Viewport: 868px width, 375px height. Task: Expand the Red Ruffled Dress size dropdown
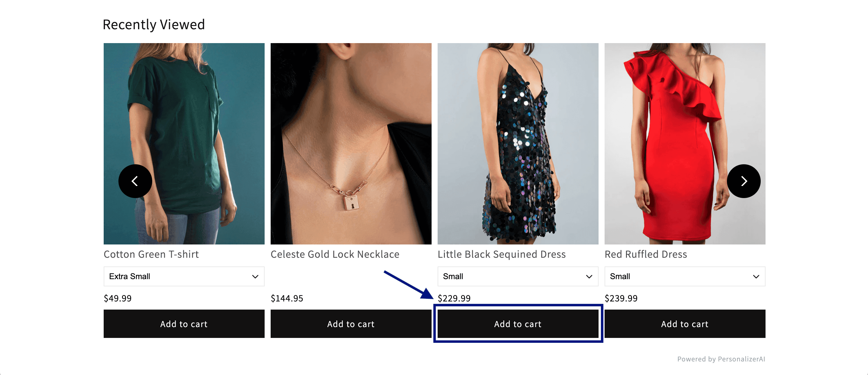pos(685,276)
